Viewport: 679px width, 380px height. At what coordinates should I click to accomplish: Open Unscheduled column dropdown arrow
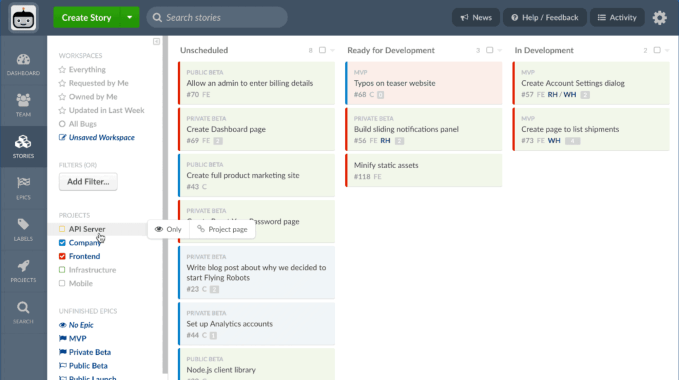coord(332,50)
